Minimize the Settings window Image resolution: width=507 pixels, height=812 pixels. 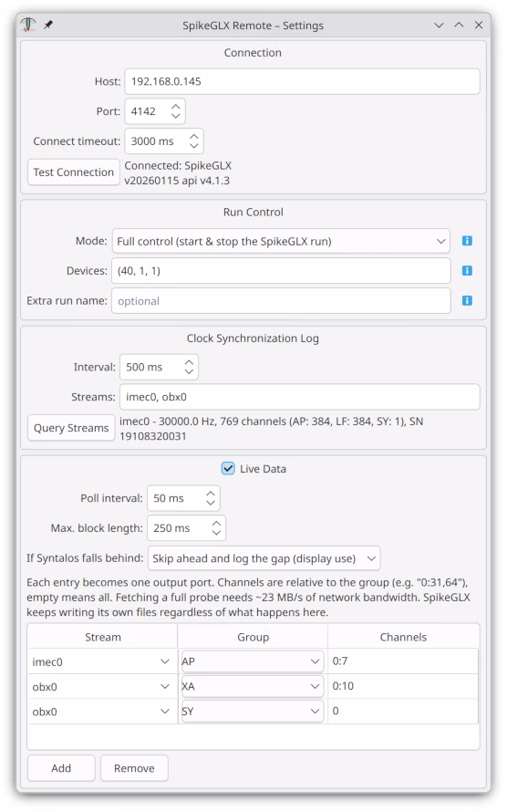coord(439,25)
